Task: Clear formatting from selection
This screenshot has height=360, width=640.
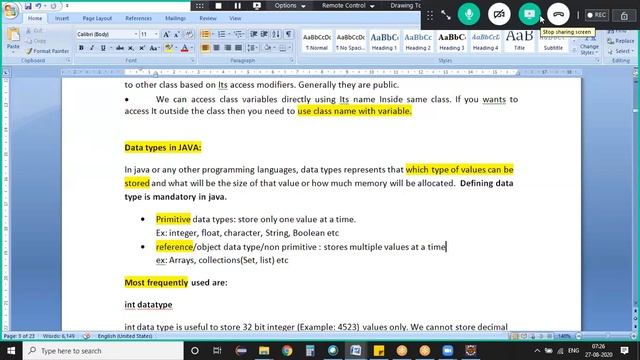Action: pos(189,35)
